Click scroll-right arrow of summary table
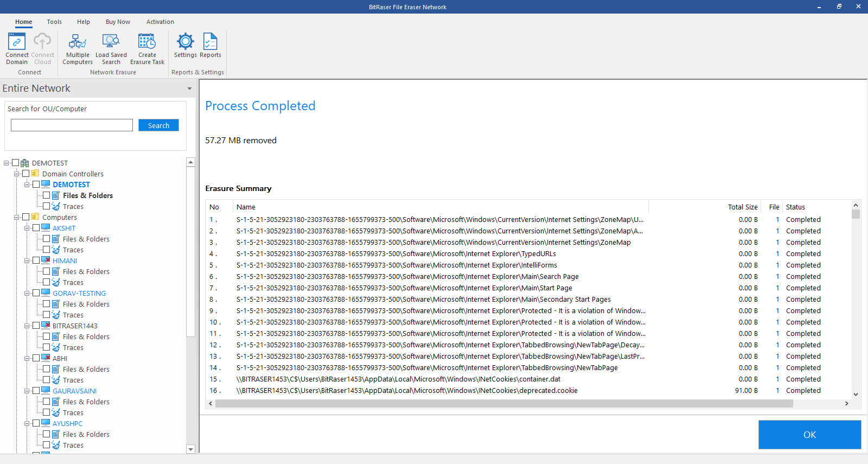Image resolution: width=868 pixels, height=464 pixels. (x=846, y=403)
